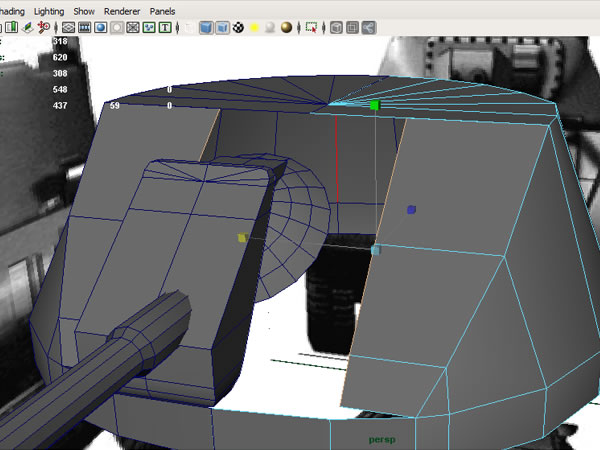Screen dimensions: 600x450
Task: Click the 2D pan/zoom icon
Action: (45, 28)
